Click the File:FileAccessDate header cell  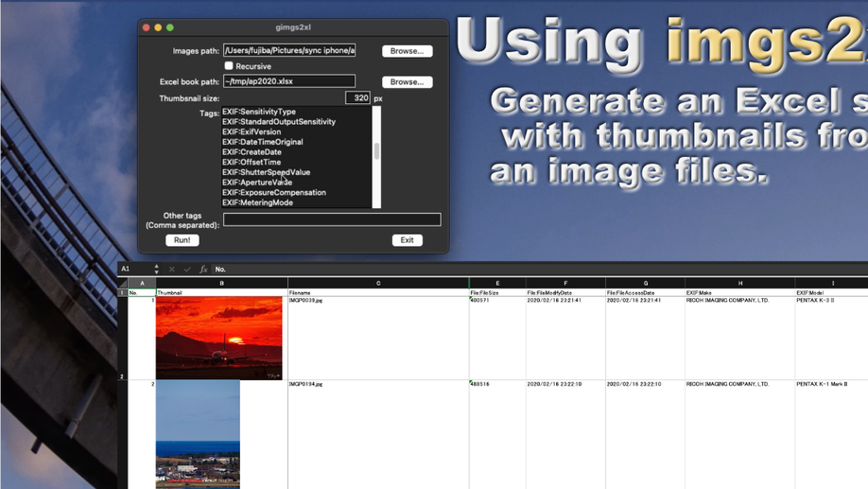coord(646,292)
